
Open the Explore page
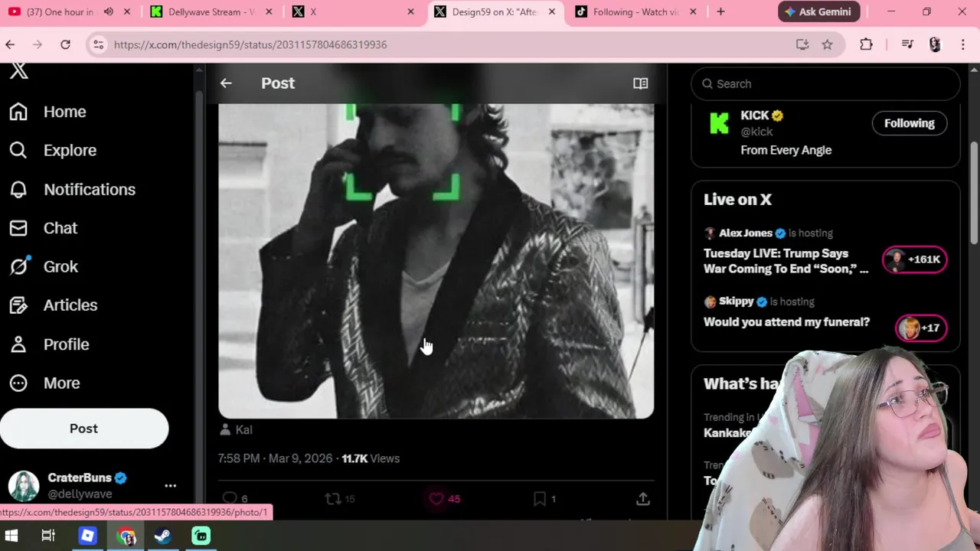click(x=53, y=150)
